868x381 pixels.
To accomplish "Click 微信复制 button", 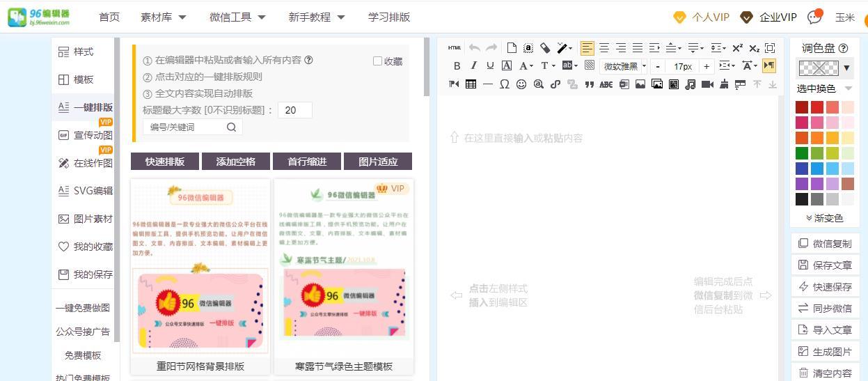I will click(x=826, y=244).
